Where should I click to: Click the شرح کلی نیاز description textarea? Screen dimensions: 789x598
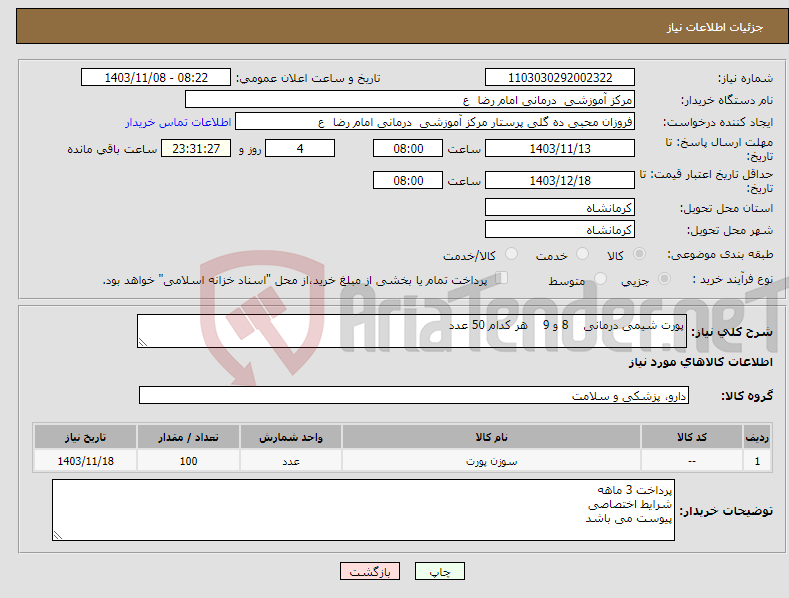pyautogui.click(x=412, y=331)
